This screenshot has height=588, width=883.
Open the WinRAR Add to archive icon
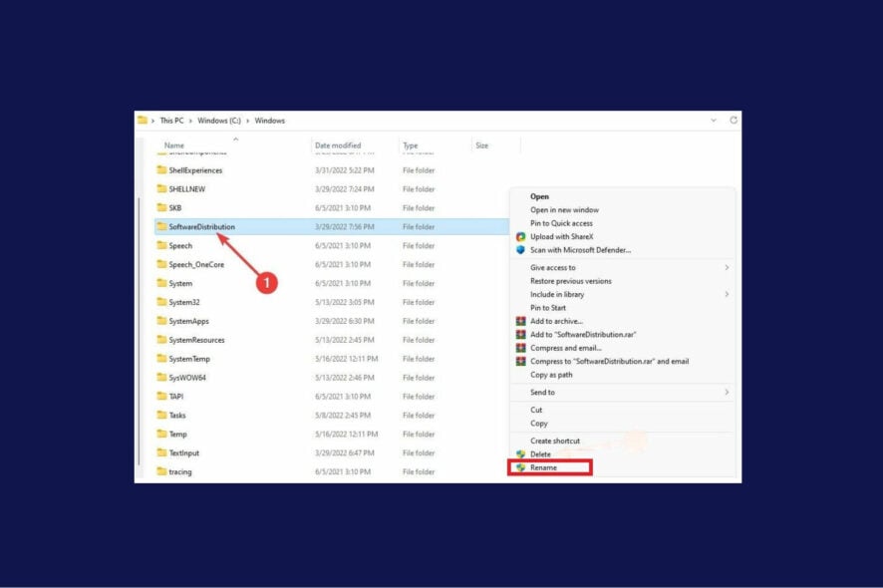[x=520, y=320]
